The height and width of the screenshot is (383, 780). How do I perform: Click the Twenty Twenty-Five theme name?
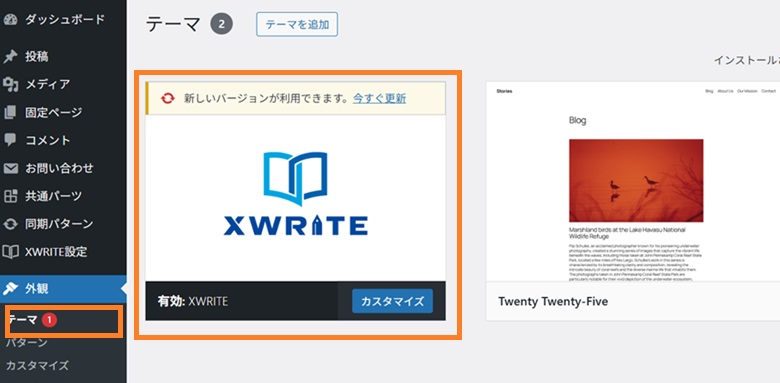point(553,302)
